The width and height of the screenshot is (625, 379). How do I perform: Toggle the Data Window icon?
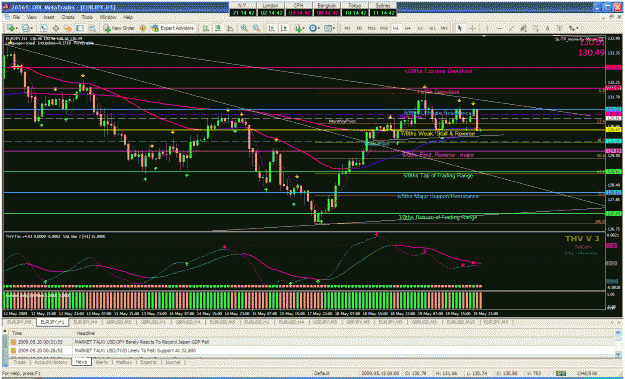coord(56,28)
